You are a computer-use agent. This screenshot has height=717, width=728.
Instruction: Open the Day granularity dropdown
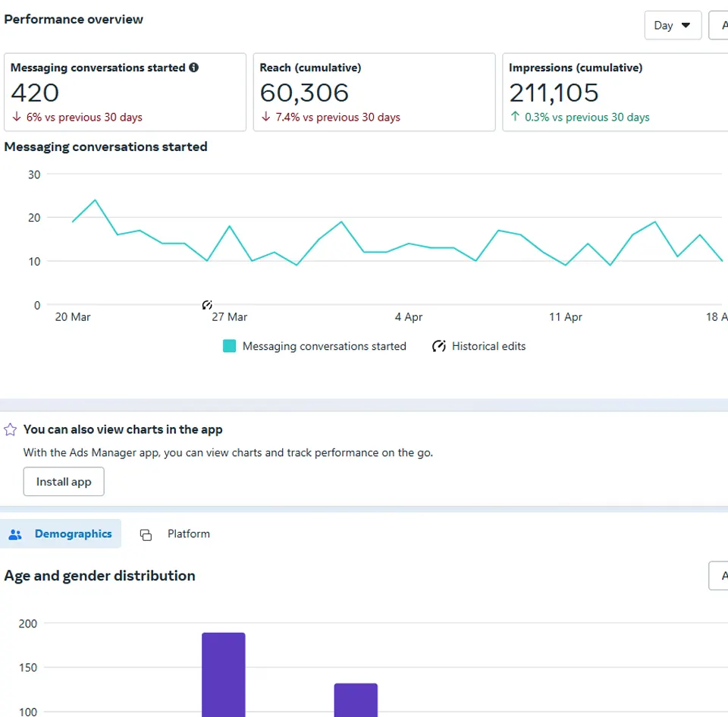672,25
